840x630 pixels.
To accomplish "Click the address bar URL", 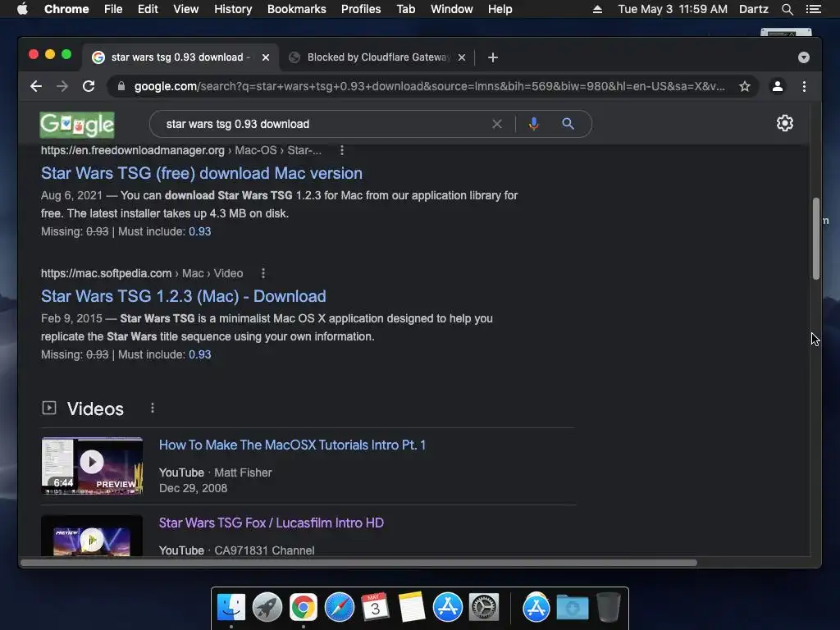I will coord(428,86).
